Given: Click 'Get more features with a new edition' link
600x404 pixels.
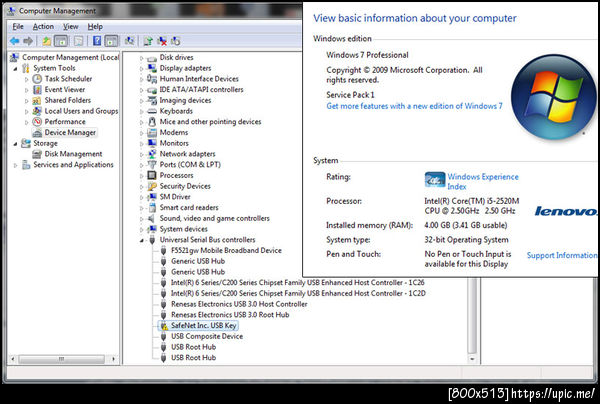Looking at the screenshot, I should (414, 106).
